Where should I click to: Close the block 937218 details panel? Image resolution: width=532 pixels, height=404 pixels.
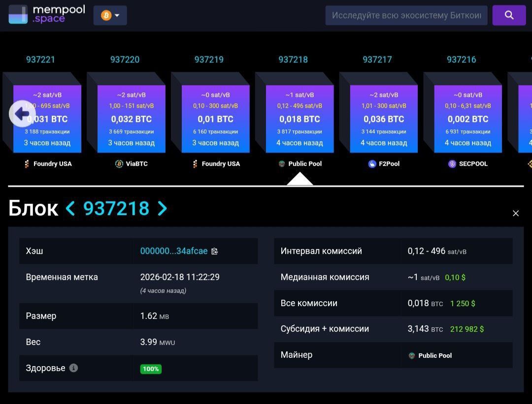pyautogui.click(x=515, y=213)
